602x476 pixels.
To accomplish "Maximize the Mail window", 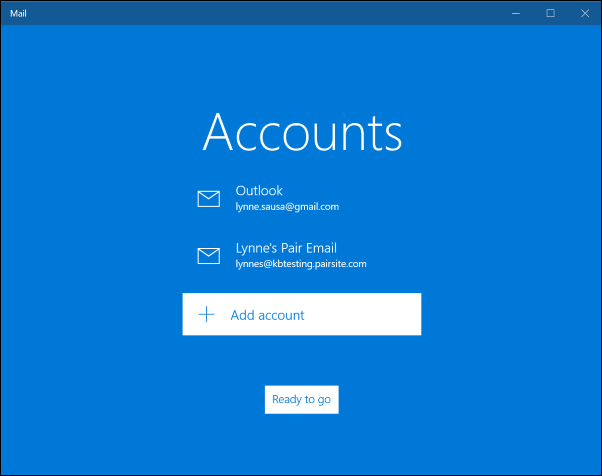I will pyautogui.click(x=550, y=13).
